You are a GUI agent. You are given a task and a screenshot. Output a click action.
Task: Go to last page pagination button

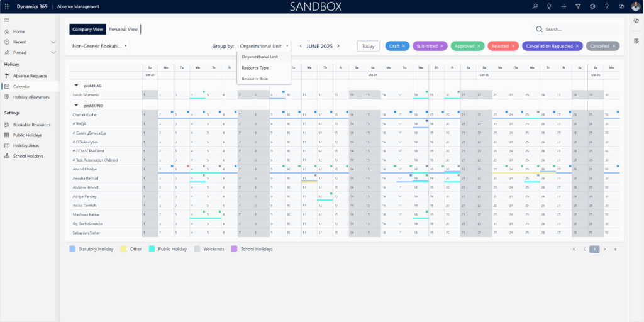(615, 249)
